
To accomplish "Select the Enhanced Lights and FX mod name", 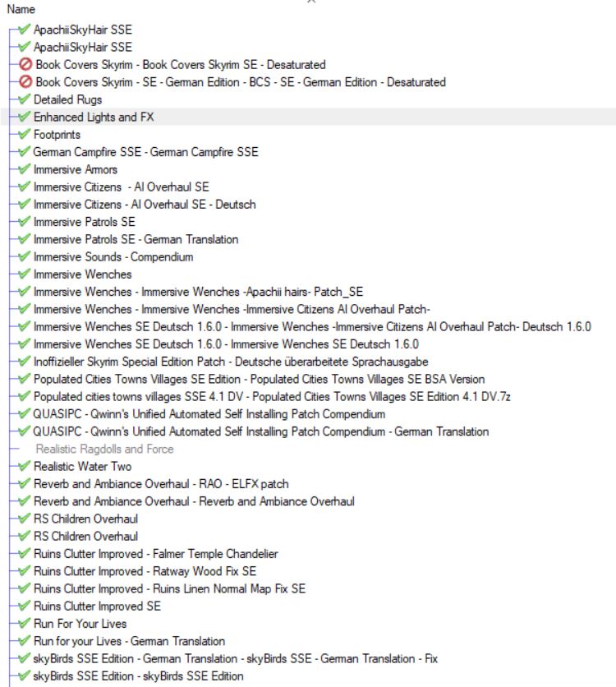I will point(94,117).
